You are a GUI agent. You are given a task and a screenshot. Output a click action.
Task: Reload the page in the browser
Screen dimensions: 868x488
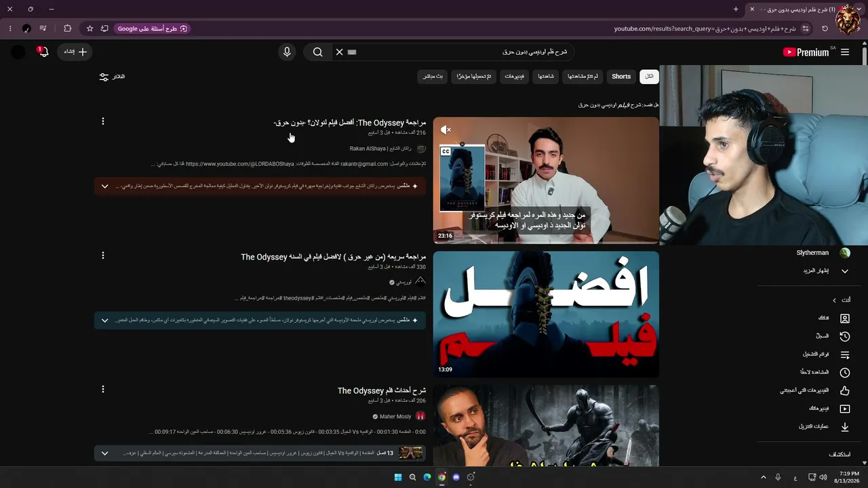825,28
